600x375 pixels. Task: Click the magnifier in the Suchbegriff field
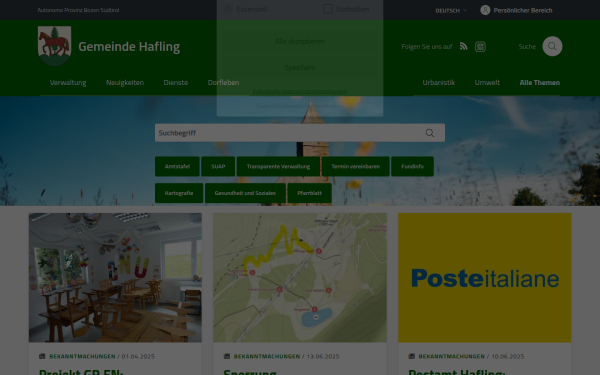pyautogui.click(x=430, y=133)
